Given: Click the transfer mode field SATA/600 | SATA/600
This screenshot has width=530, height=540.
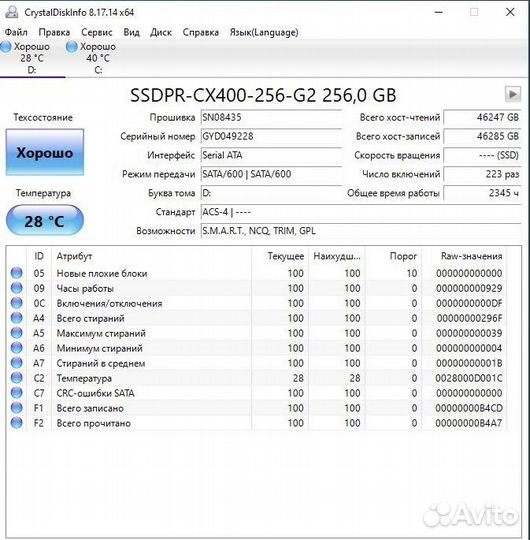Looking at the screenshot, I should click(x=271, y=174).
